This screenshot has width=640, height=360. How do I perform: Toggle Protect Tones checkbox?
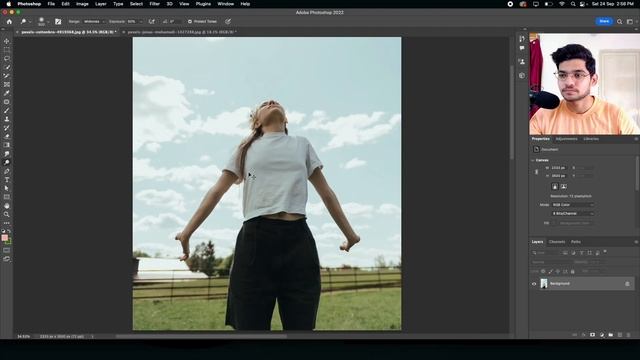190,21
